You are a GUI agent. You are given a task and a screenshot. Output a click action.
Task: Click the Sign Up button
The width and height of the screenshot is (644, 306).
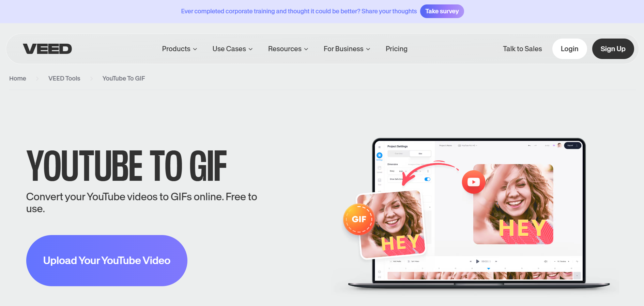coord(613,49)
